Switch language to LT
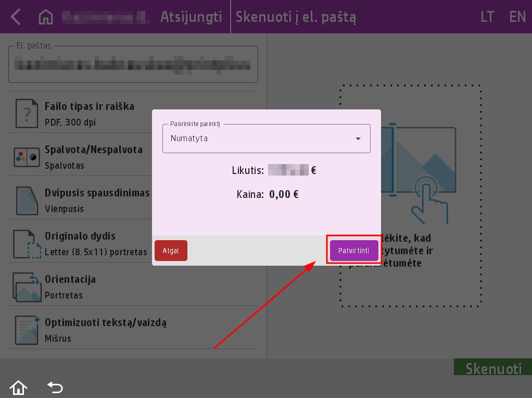 coord(487,17)
